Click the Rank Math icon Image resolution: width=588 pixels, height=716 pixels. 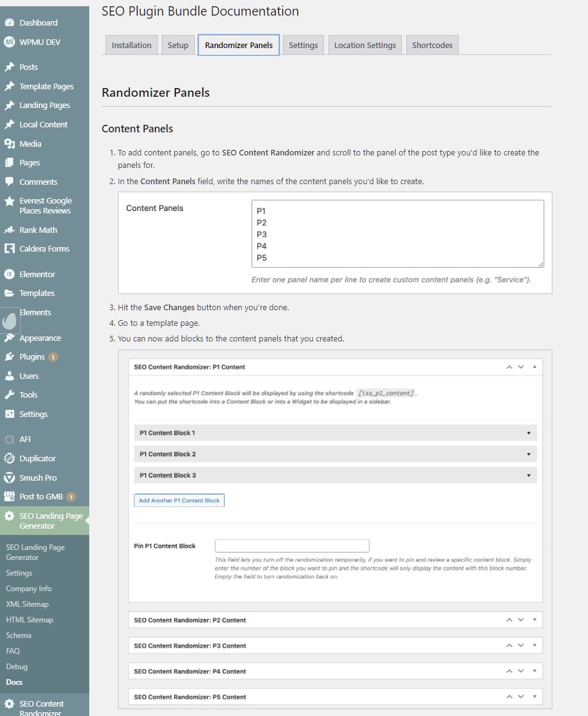[9, 230]
